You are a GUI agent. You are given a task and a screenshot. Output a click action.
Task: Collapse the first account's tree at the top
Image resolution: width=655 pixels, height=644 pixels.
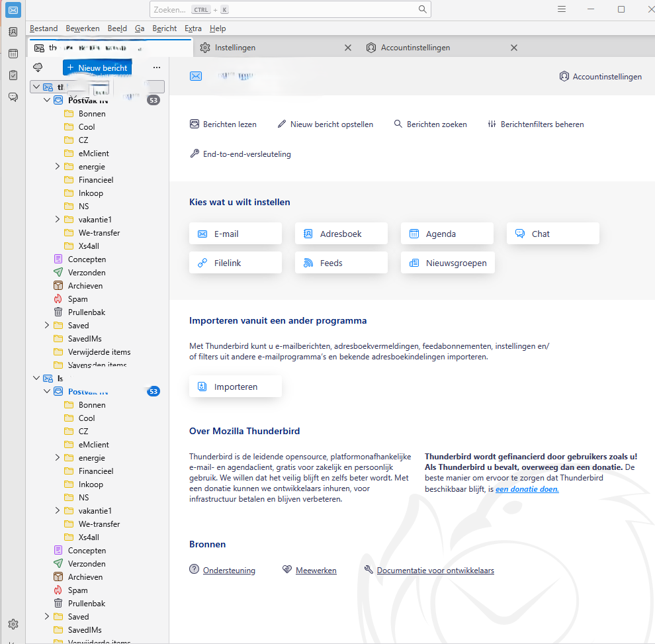[36, 87]
